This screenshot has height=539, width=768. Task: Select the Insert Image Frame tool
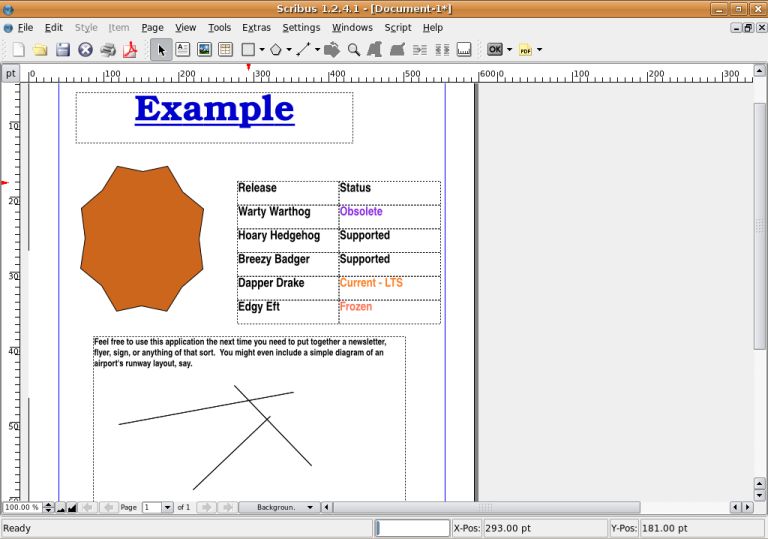click(x=204, y=49)
